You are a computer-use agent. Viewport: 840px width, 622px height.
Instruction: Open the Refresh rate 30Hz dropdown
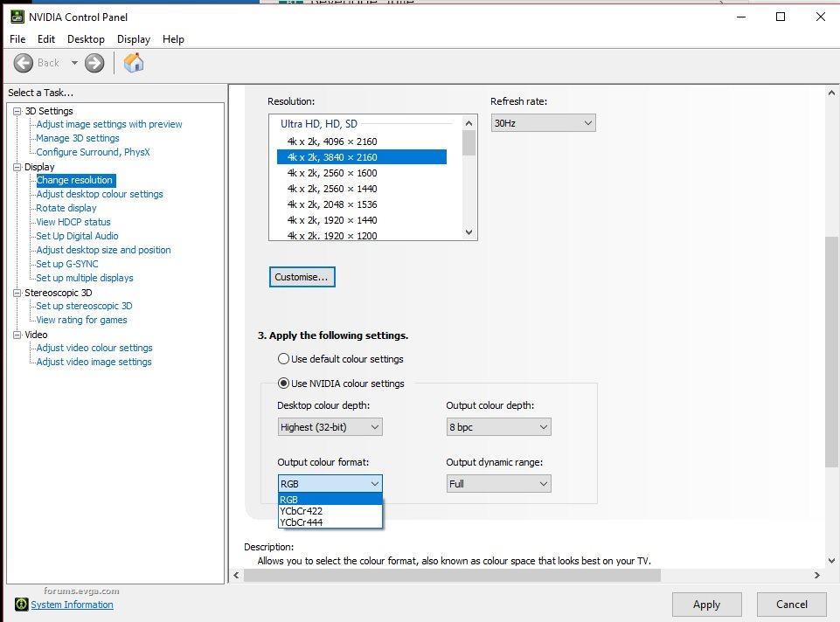543,123
